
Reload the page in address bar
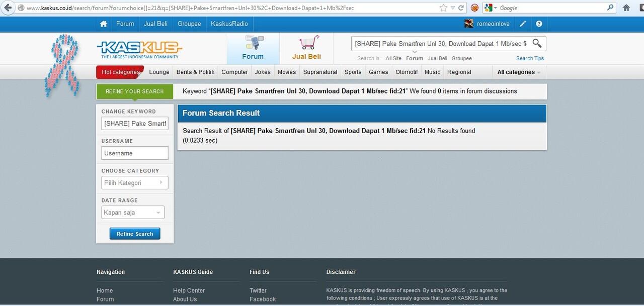[x=461, y=8]
